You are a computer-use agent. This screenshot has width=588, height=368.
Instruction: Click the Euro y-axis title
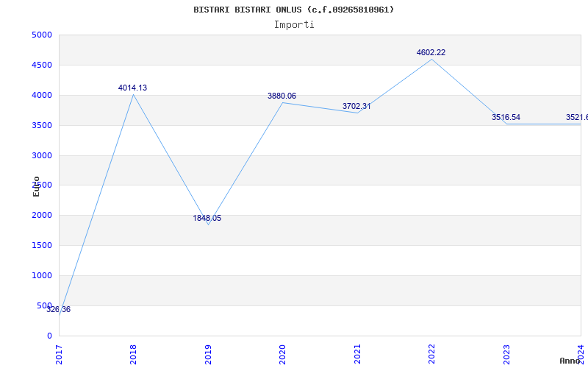pos(36,186)
